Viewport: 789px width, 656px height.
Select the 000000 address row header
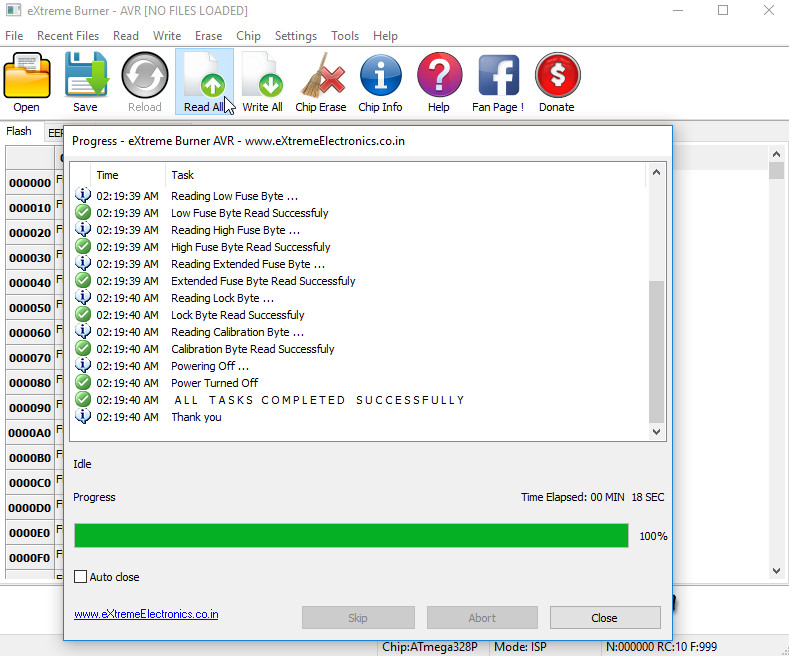point(30,183)
